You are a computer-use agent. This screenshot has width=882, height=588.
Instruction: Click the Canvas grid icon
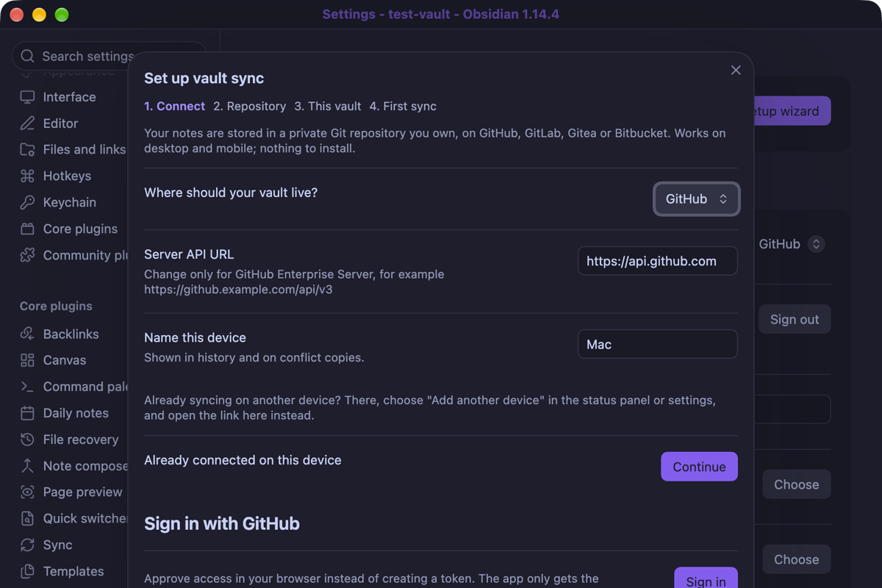coord(27,360)
